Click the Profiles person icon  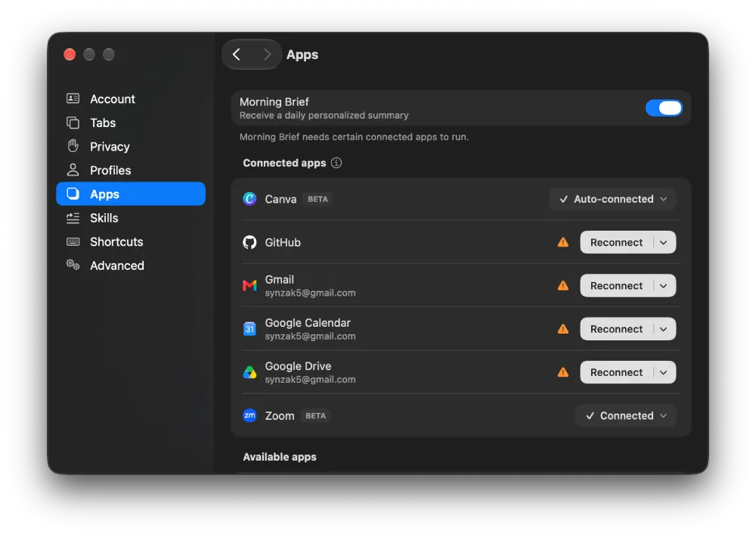(x=73, y=170)
